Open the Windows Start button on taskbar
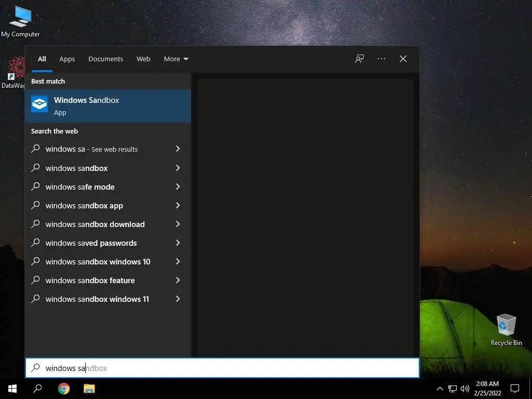Viewport: 532px width, 399px height. click(x=12, y=389)
